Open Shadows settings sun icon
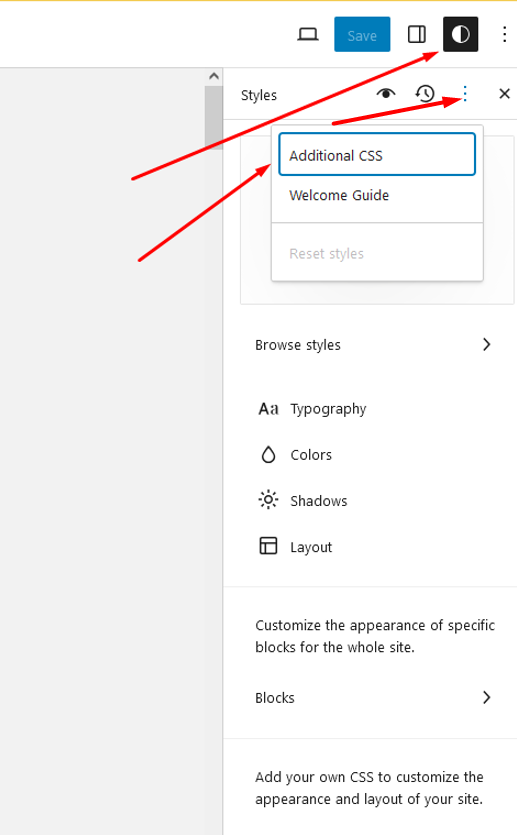 pos(268,500)
